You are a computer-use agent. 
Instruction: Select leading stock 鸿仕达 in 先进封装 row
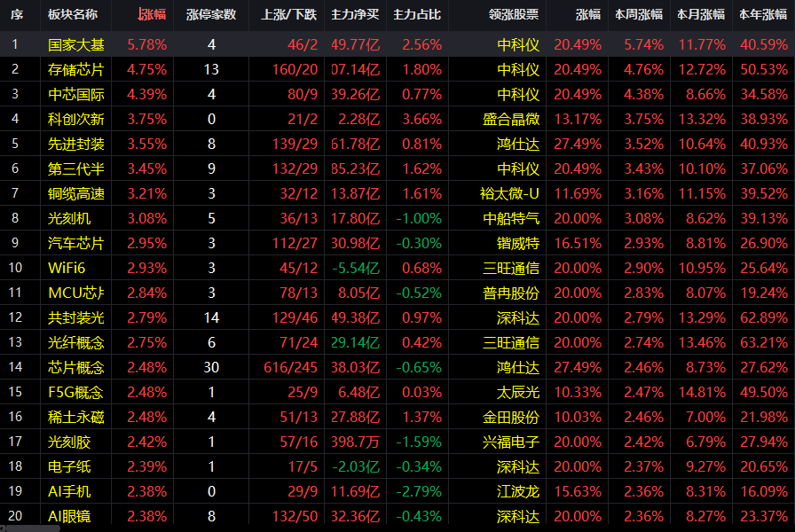click(518, 144)
